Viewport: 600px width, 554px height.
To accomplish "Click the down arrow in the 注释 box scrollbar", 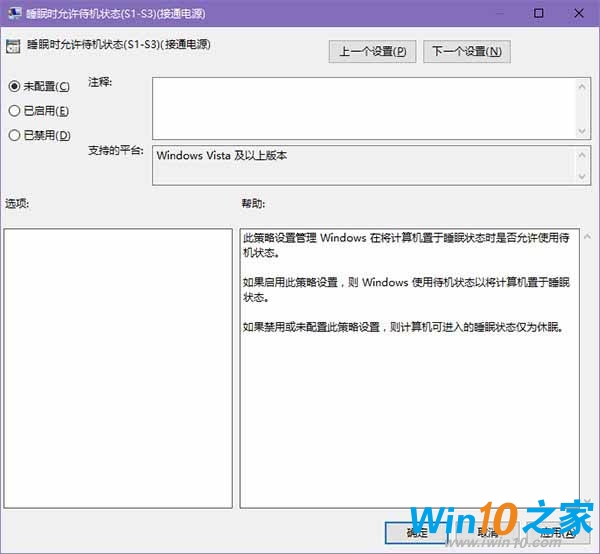I will coord(582,130).
